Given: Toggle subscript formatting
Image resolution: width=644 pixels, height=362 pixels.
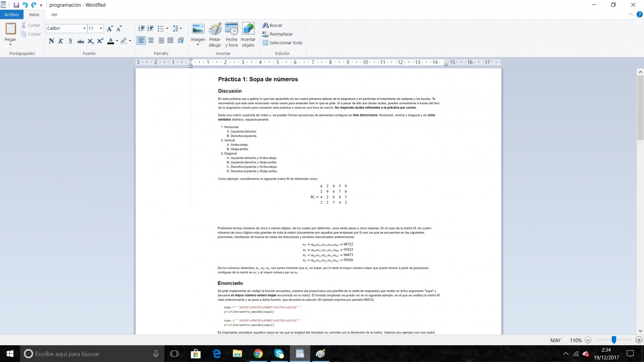Looking at the screenshot, I should tap(91, 41).
